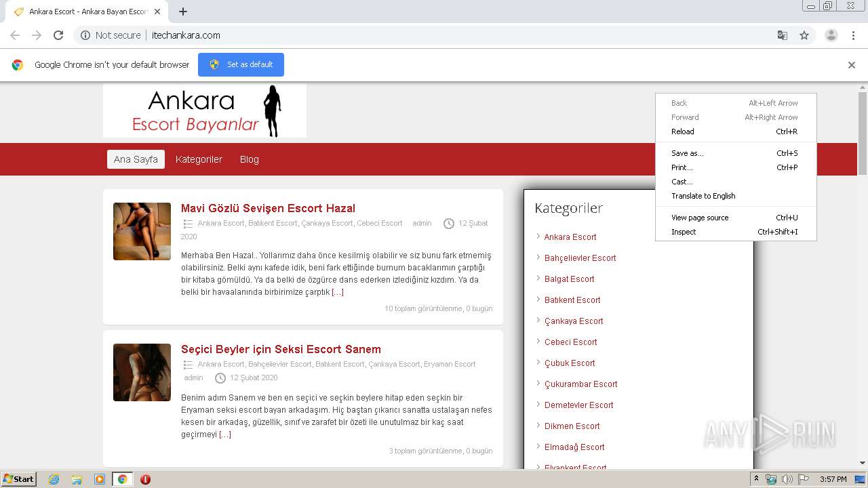Open the Chrome profile avatar icon
Viewport: 868px width, 488px height.
coord(831,35)
